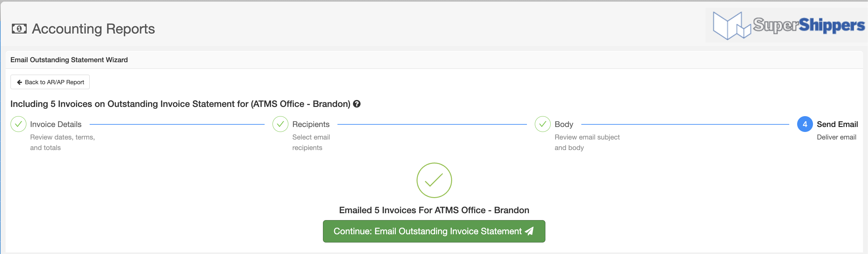The image size is (868, 254).
Task: Click the step 4 Send Email circle
Action: click(x=805, y=124)
